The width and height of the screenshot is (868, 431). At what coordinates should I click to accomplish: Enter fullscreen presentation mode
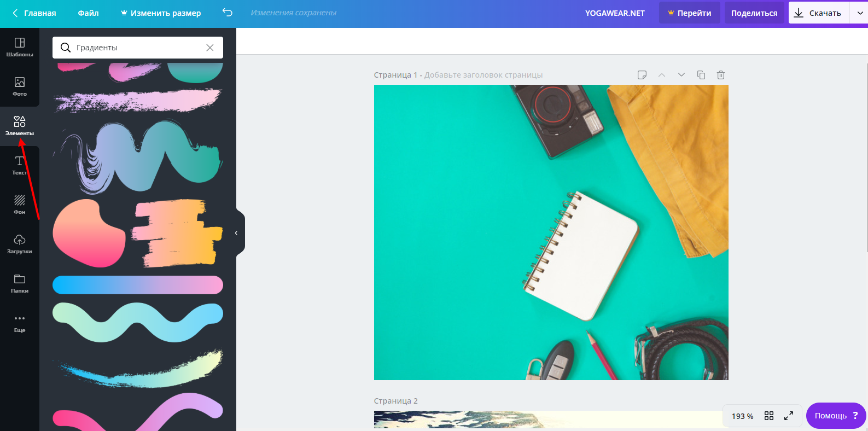pyautogui.click(x=789, y=416)
